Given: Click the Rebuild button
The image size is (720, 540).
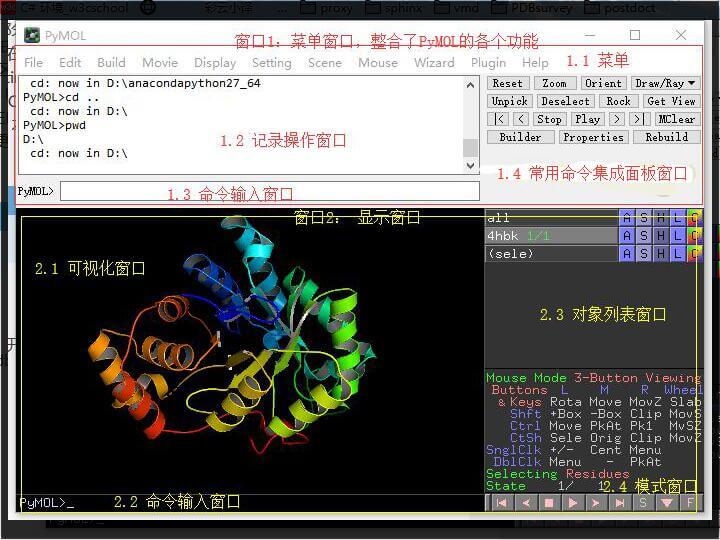Looking at the screenshot, I should (x=666, y=137).
